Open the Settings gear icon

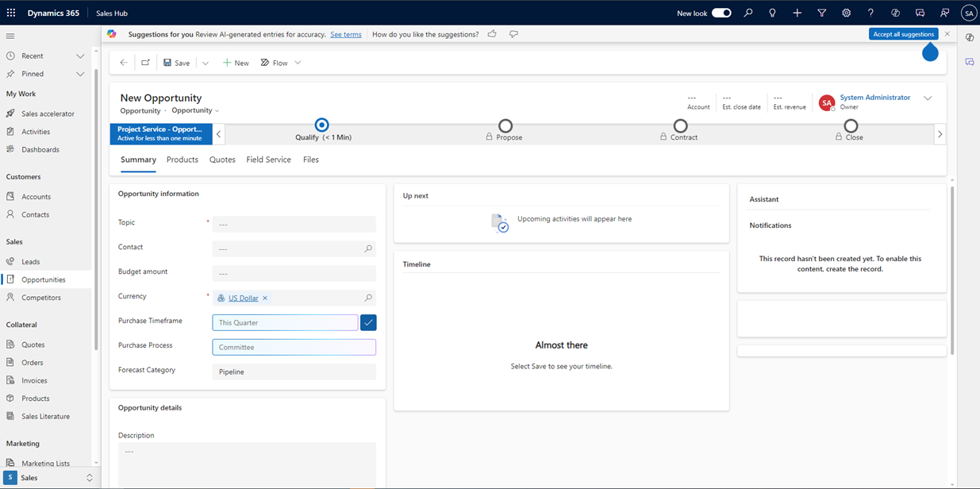coord(846,13)
